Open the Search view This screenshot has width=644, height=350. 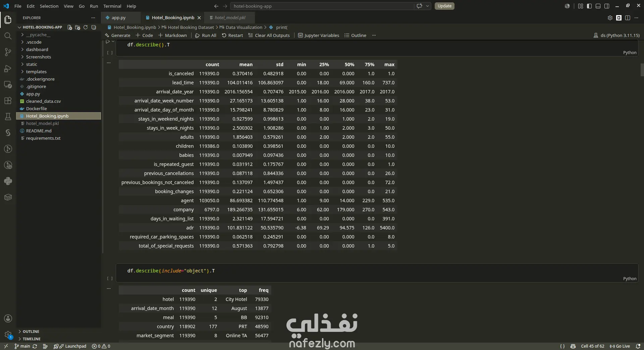pyautogui.click(x=8, y=36)
